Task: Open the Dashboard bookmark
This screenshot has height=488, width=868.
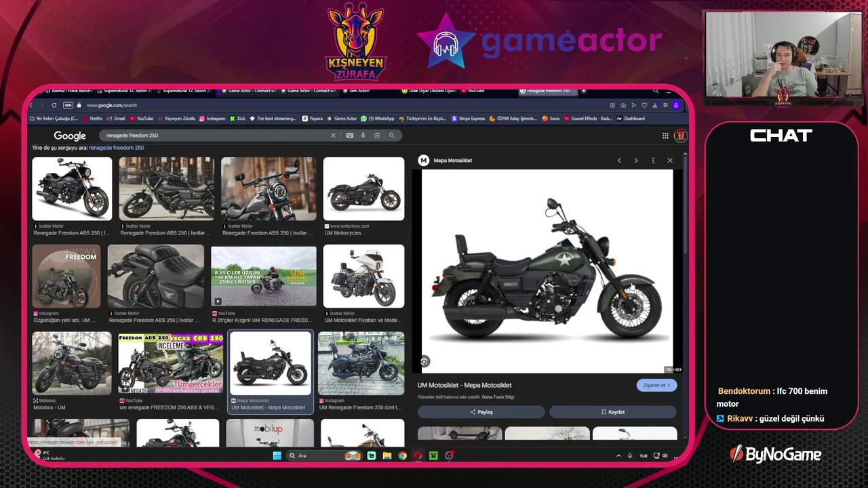Action: [631, 119]
